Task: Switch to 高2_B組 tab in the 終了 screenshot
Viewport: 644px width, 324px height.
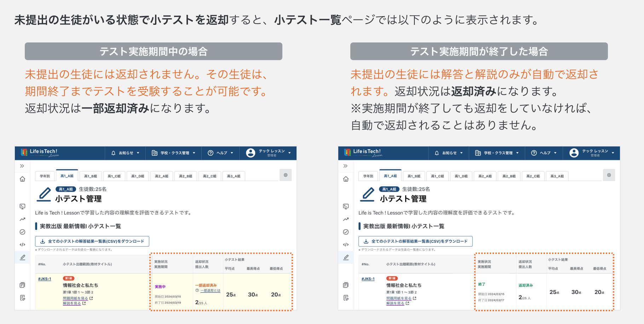Action: 509,176
